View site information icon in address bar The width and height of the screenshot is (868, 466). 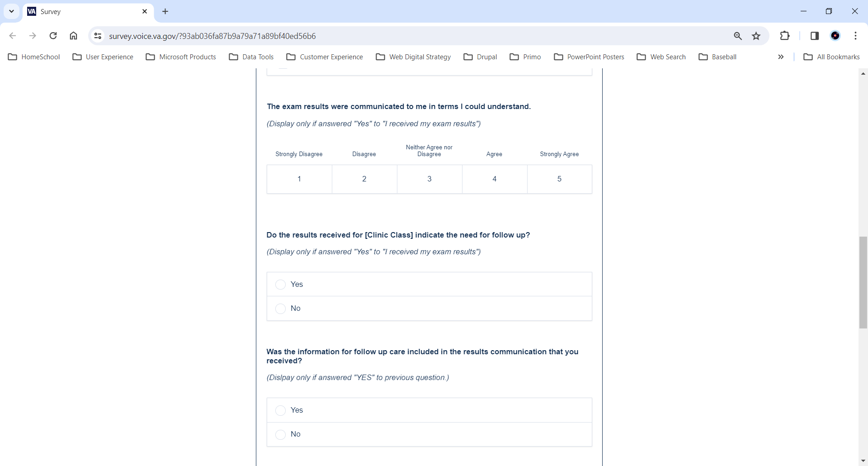pyautogui.click(x=98, y=36)
